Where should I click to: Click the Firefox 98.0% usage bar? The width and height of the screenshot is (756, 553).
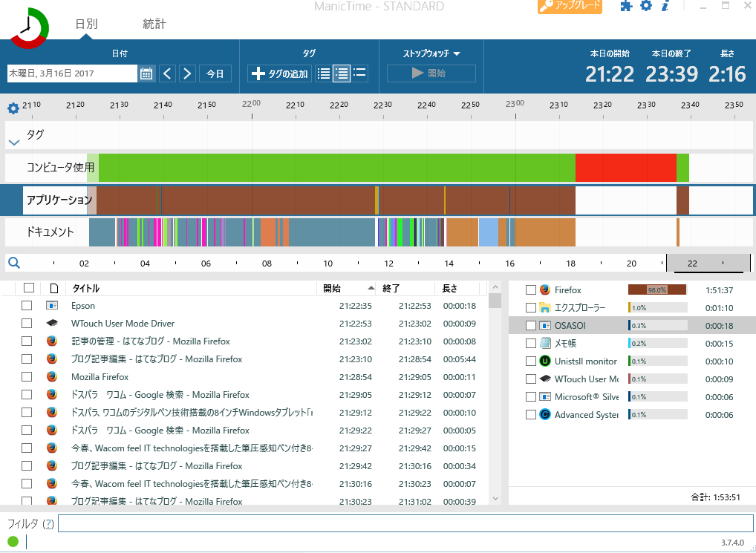[657, 290]
